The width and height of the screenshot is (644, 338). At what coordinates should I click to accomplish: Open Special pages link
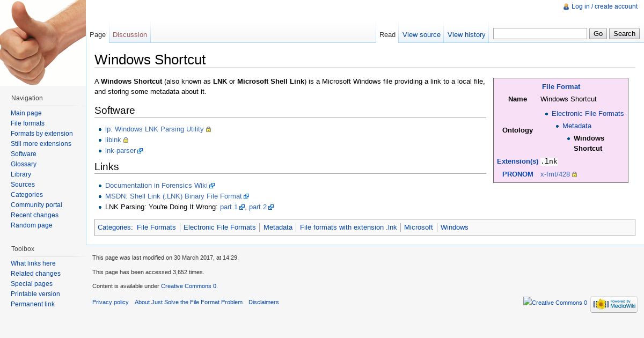32,284
